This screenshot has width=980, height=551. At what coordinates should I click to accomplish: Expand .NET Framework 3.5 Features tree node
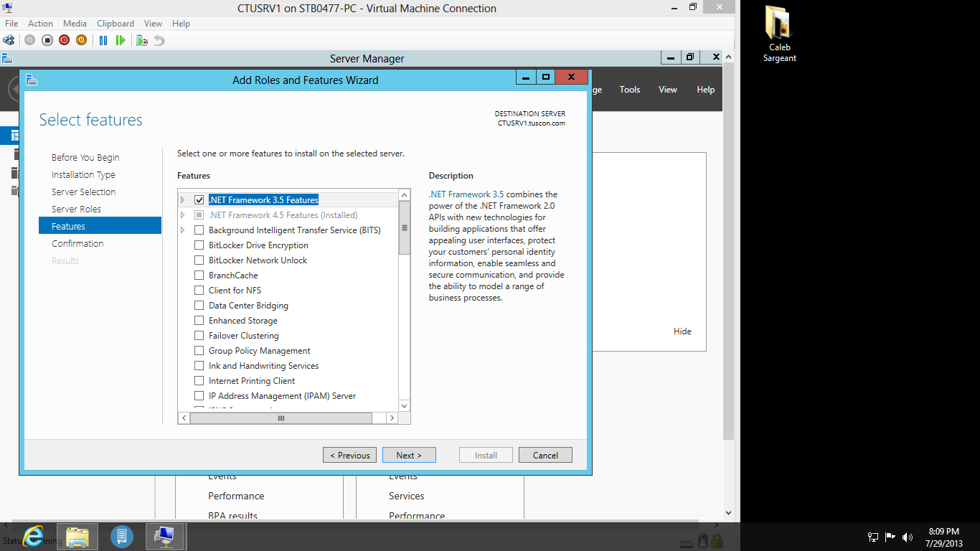[x=183, y=200]
